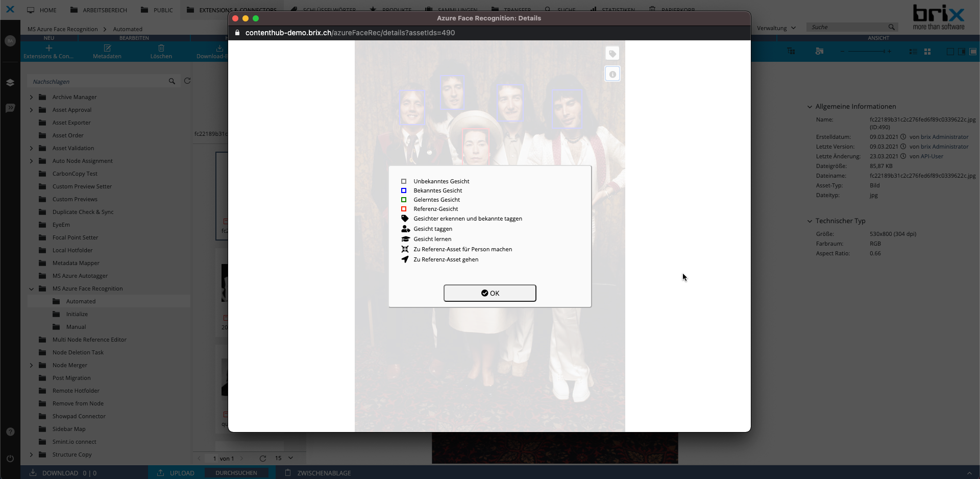
Task: Open the tag faces icon on the photo
Action: tap(612, 54)
